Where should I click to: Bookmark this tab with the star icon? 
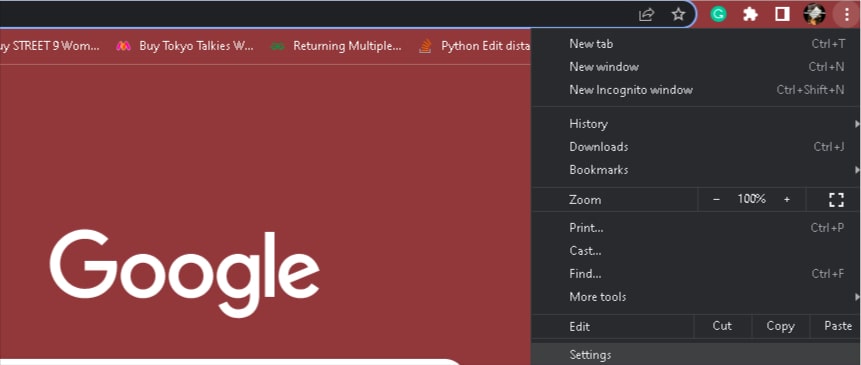coord(679,14)
